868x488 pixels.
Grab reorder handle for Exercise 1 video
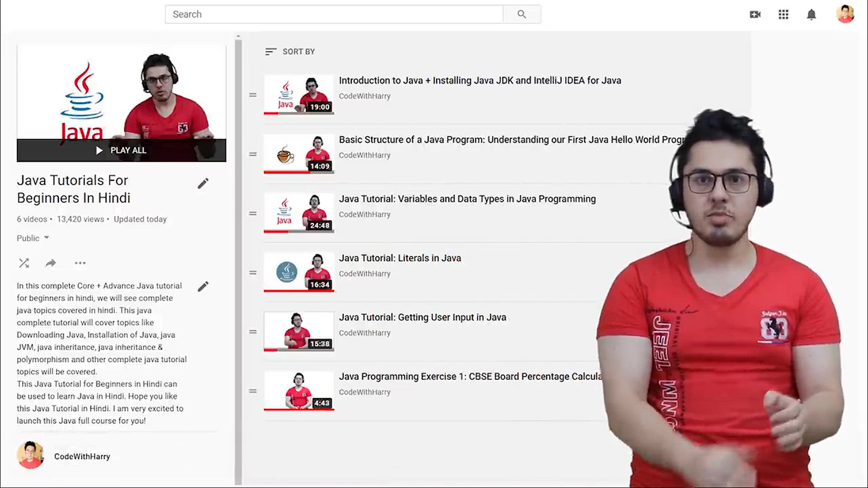(x=253, y=391)
